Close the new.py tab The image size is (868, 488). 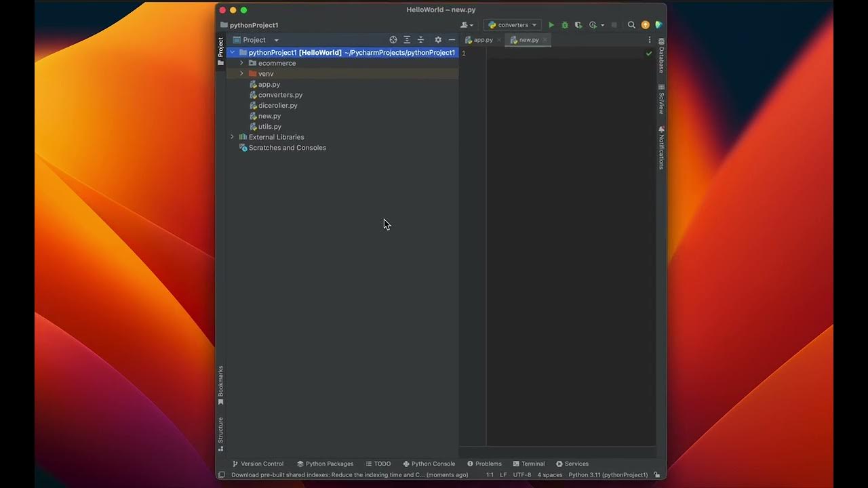tap(545, 40)
